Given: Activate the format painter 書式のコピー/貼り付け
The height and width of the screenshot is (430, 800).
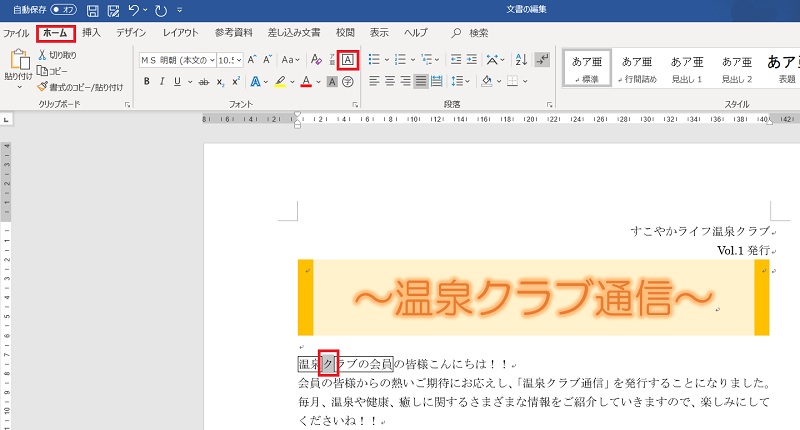Looking at the screenshot, I should [x=81, y=87].
